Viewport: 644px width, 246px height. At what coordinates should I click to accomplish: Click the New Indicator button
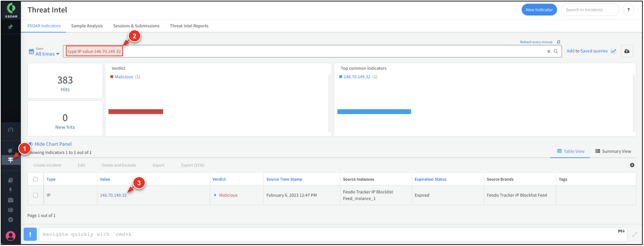[x=539, y=10]
